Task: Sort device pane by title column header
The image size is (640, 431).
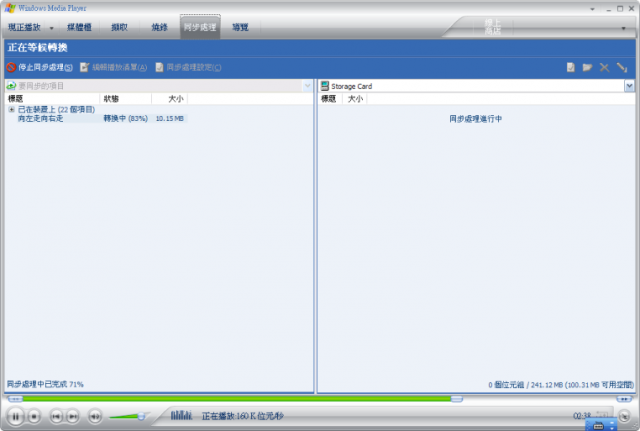Action: [x=330, y=99]
